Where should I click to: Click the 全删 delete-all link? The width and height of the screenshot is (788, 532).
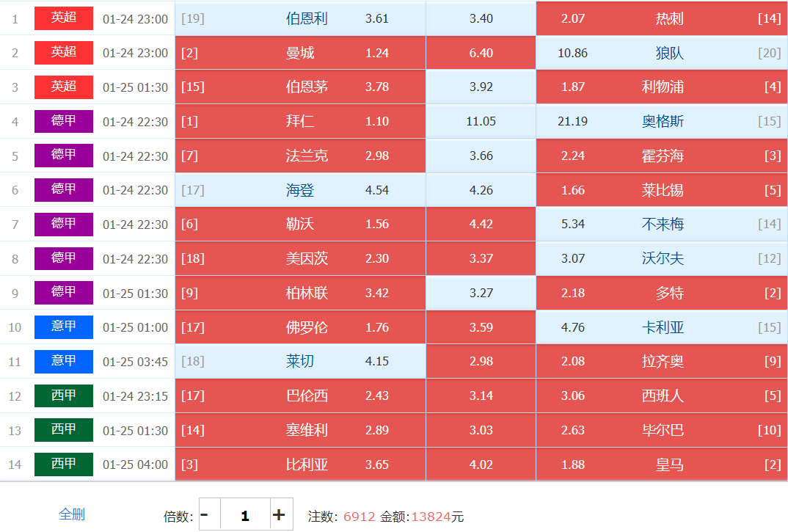(72, 514)
